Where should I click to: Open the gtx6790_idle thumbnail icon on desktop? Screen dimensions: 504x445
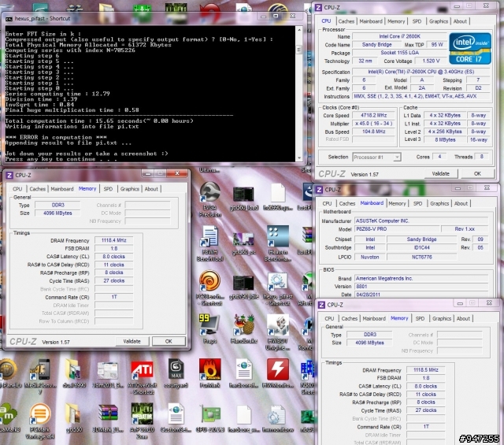pos(244,286)
